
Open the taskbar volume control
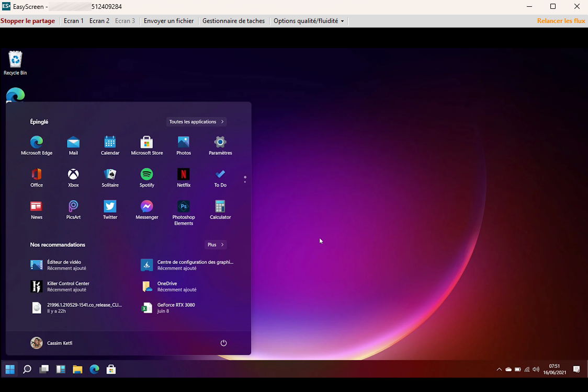[x=536, y=370]
